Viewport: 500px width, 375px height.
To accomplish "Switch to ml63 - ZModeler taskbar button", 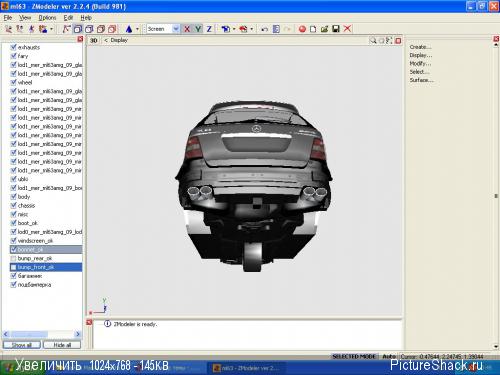I will click(x=248, y=368).
